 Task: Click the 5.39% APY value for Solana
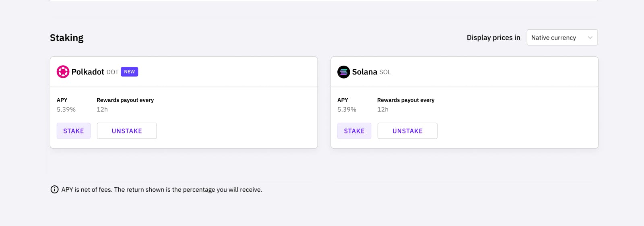pyautogui.click(x=347, y=109)
